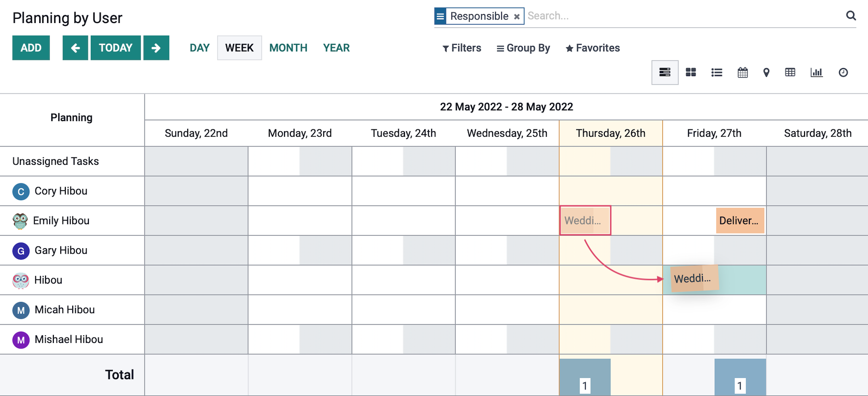Open the Favorites dropdown
The height and width of the screenshot is (396, 868).
593,48
